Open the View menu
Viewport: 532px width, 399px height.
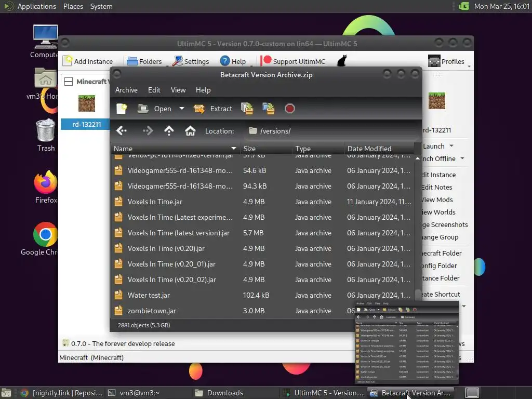pos(178,90)
